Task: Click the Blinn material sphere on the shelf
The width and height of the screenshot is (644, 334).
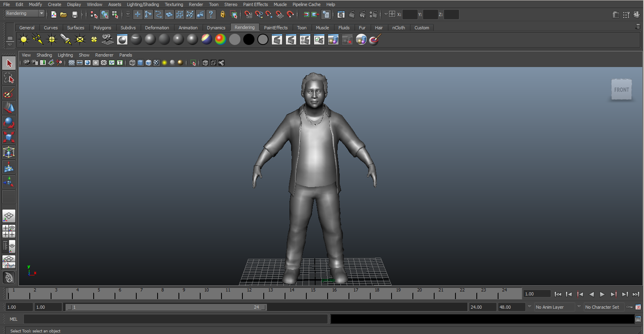Action: click(x=150, y=39)
